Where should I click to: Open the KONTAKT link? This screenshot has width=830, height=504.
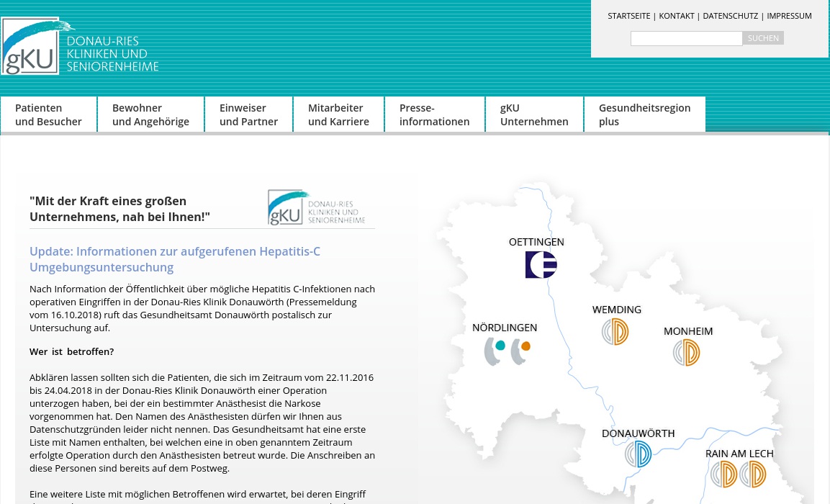pos(677,16)
